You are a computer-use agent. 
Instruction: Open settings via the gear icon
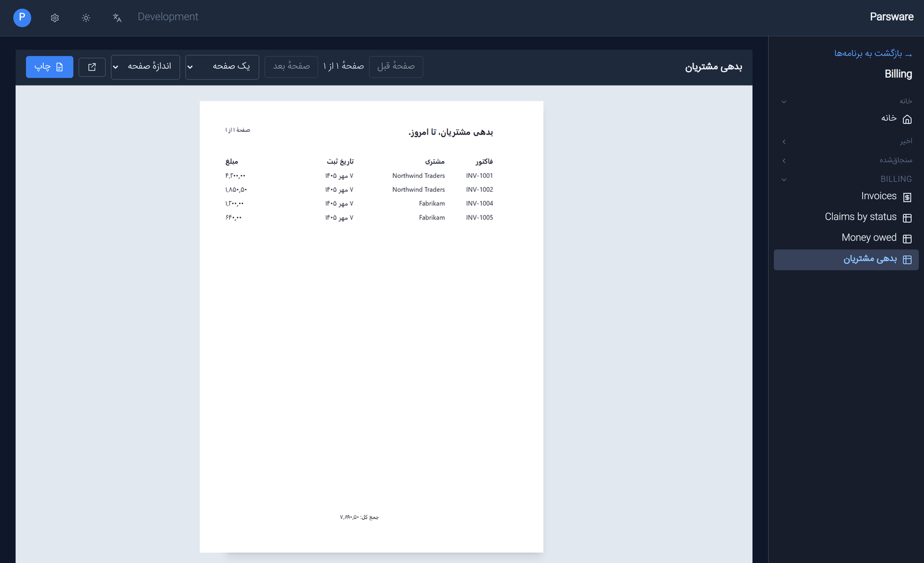tap(55, 18)
